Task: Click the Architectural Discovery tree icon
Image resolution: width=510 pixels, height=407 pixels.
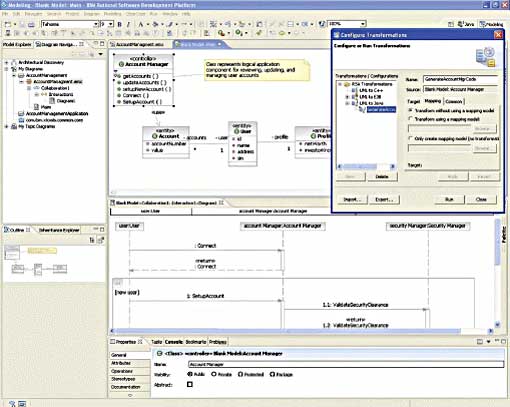Action: coord(14,62)
